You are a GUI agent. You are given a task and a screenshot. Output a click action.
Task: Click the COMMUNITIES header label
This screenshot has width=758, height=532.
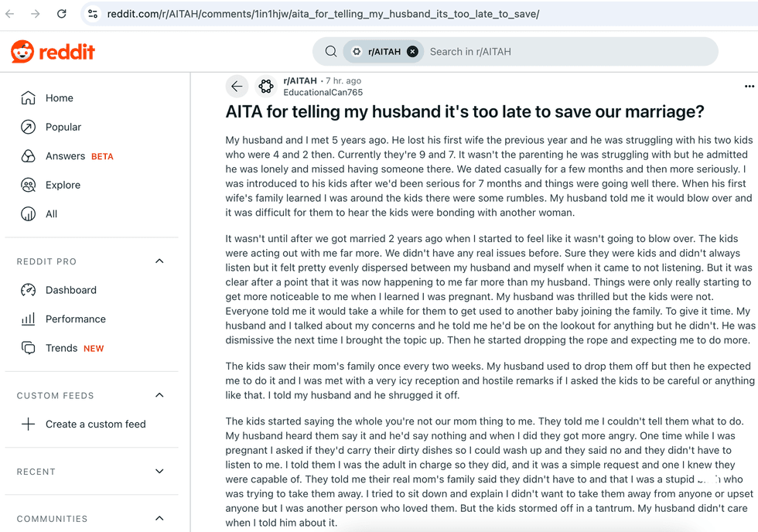(53, 519)
